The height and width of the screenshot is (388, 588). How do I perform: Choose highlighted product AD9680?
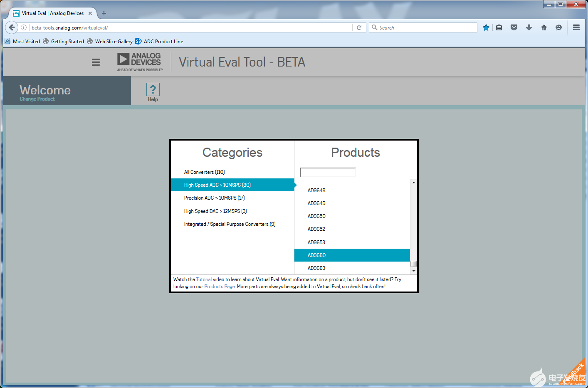[352, 255]
